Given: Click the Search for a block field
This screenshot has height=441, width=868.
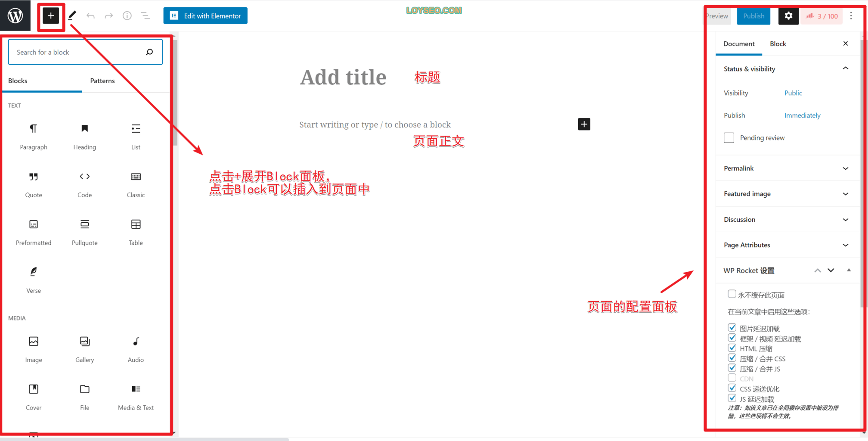Looking at the screenshot, I should tap(85, 52).
